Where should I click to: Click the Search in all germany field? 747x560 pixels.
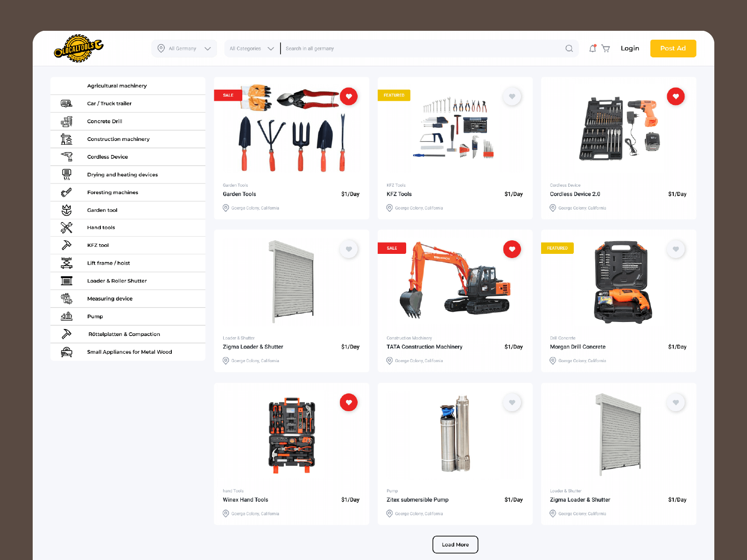(420, 48)
